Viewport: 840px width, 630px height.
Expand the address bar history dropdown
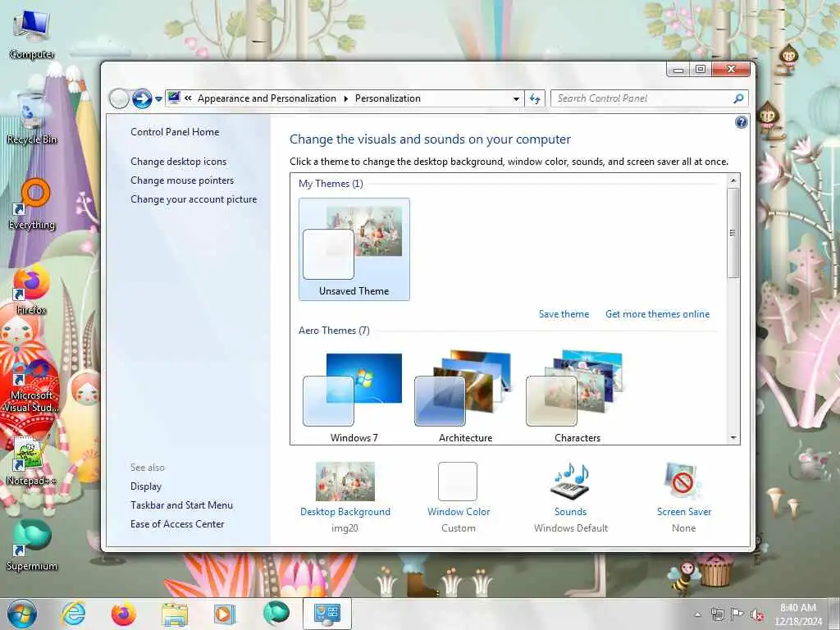pyautogui.click(x=516, y=98)
